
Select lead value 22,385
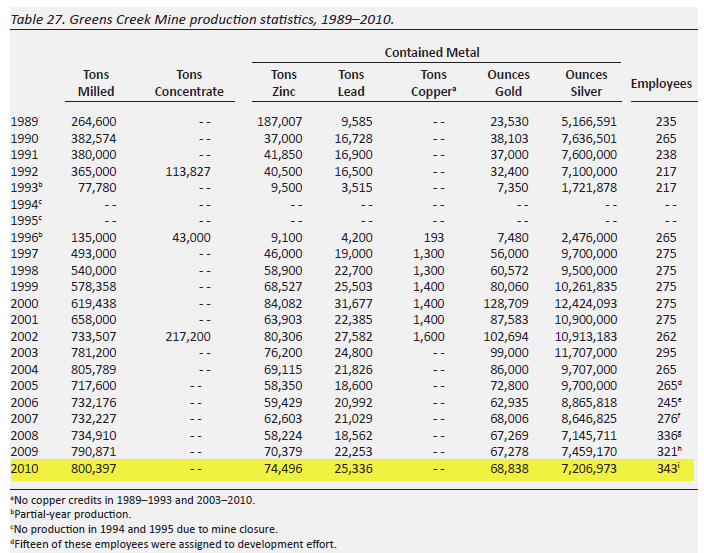tap(353, 320)
